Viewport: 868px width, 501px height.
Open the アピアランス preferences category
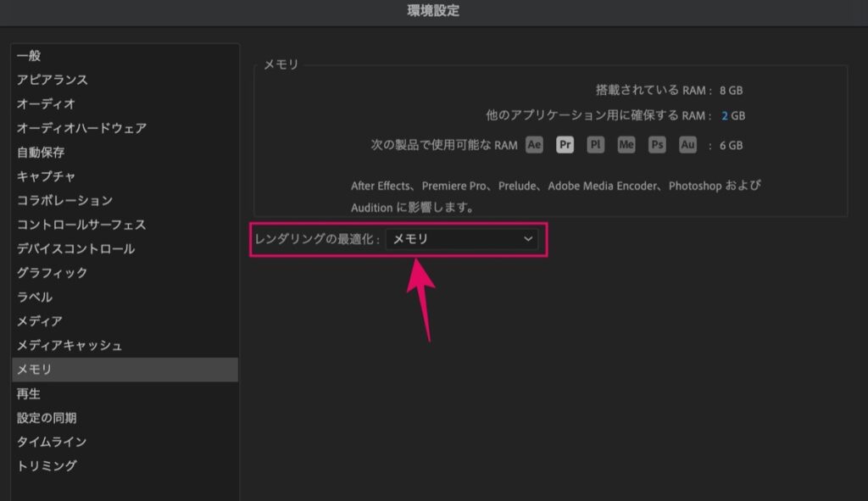[x=125, y=80]
